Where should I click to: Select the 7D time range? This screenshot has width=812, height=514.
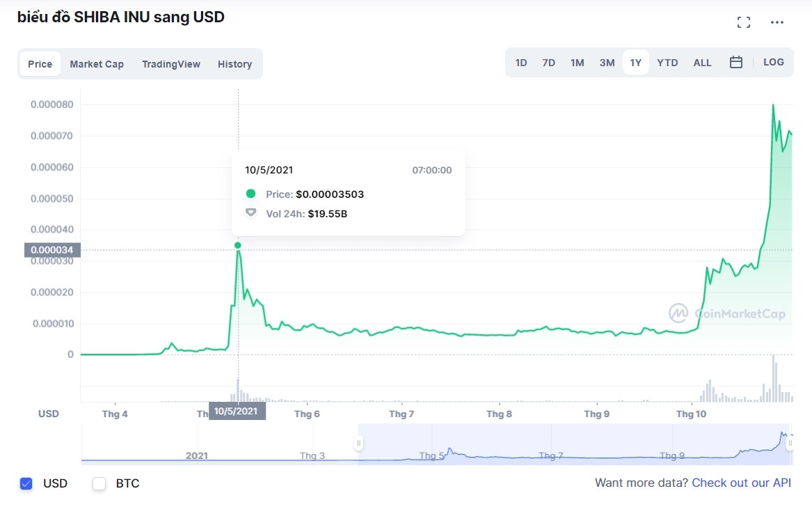point(548,62)
